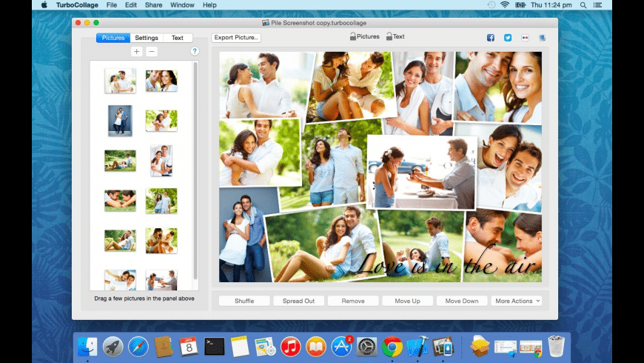Open help with the question mark icon
The width and height of the screenshot is (644, 363).
pos(195,51)
